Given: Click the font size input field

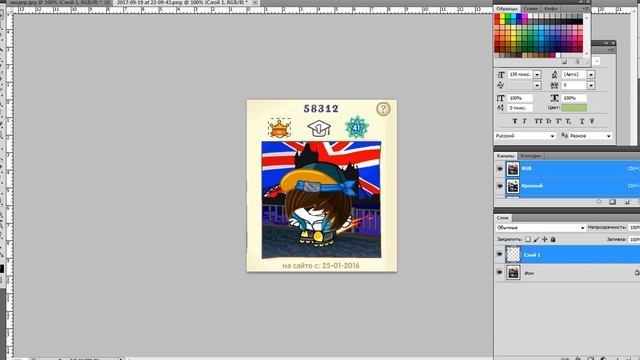Looking at the screenshot, I should point(520,75).
